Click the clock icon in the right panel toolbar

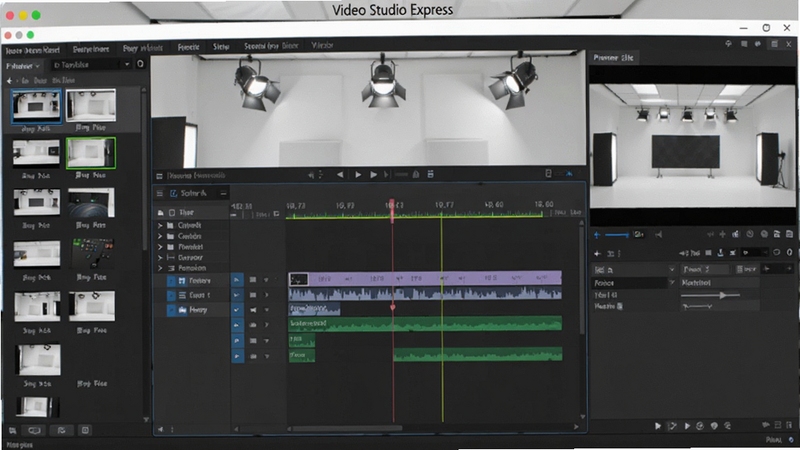pyautogui.click(x=750, y=234)
